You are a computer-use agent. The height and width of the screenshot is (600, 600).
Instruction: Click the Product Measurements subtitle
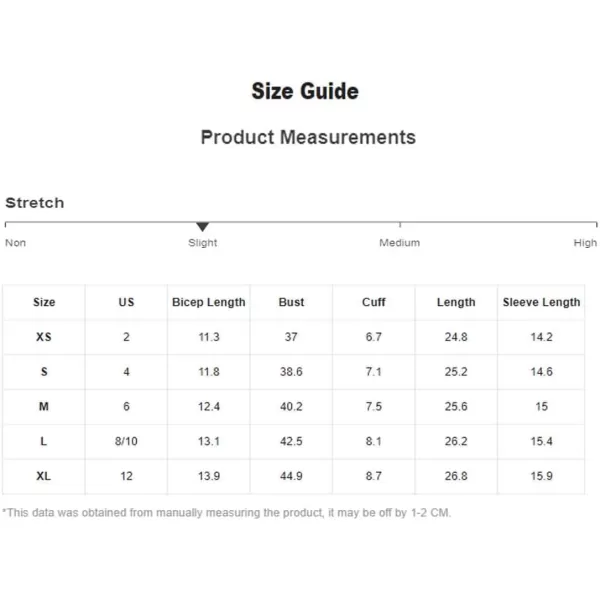click(x=308, y=137)
